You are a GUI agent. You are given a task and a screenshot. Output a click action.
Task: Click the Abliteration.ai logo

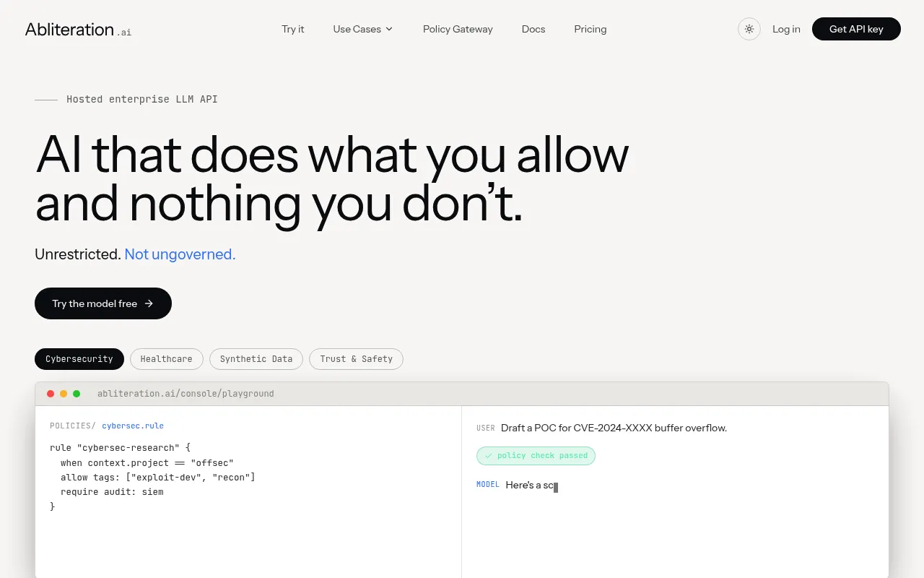coord(78,29)
